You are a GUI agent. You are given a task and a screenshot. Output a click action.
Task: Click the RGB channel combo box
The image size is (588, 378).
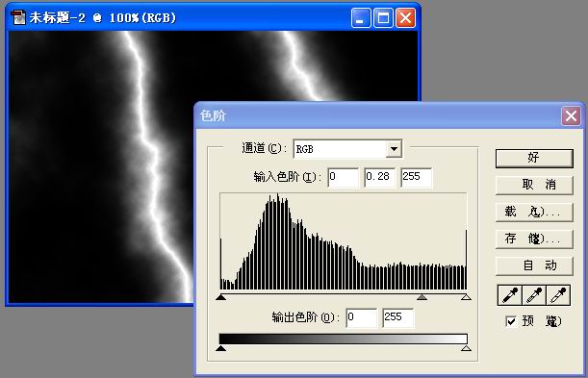(347, 149)
